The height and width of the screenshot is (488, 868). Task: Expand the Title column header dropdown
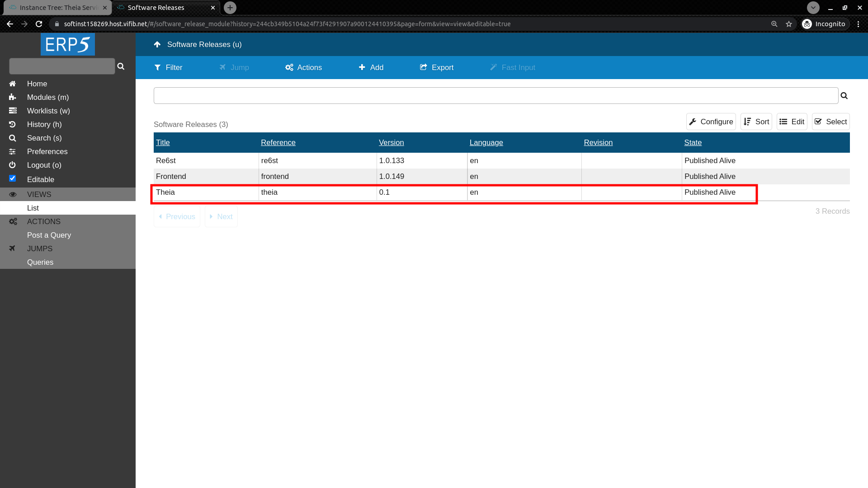tap(163, 142)
